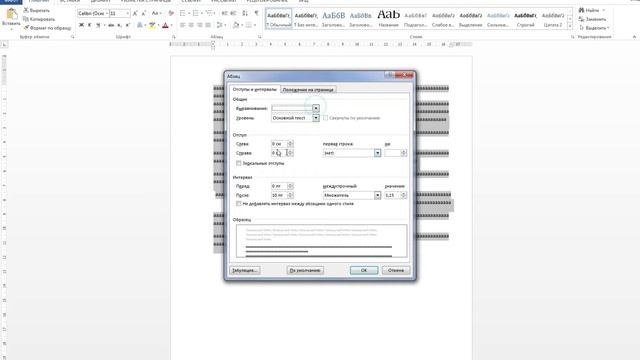640x360 pixels.
Task: Open the Line spacing (междустрочный) dropdown
Action: (378, 196)
